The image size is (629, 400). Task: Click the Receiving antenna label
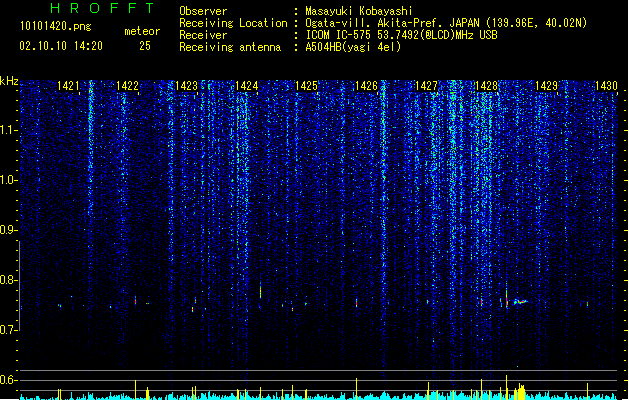click(x=230, y=47)
